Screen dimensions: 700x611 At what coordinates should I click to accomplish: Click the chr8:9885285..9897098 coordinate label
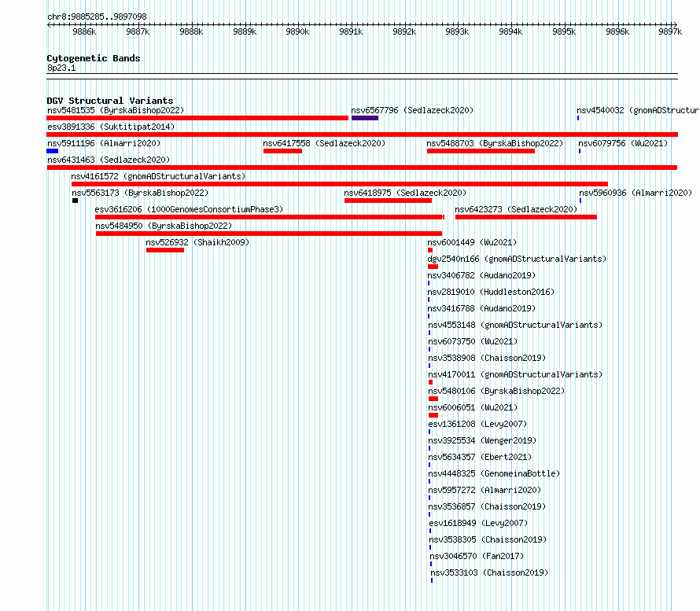[97, 17]
